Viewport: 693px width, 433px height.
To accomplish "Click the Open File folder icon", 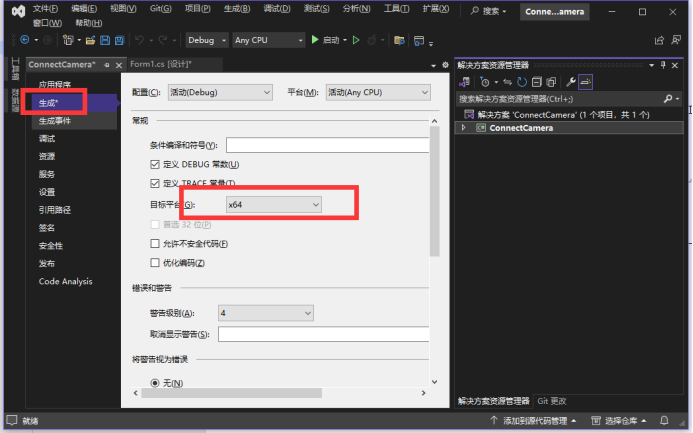I will [90, 41].
